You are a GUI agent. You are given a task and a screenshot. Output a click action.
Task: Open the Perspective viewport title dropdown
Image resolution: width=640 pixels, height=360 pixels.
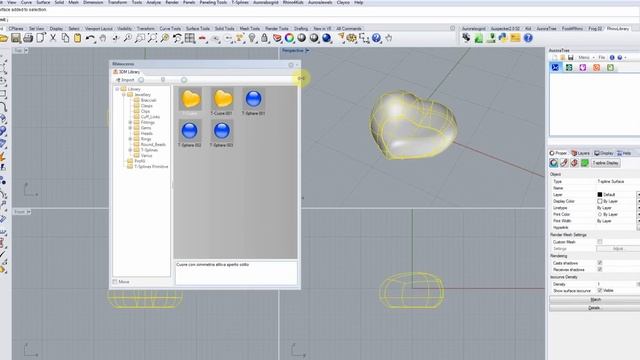307,51
